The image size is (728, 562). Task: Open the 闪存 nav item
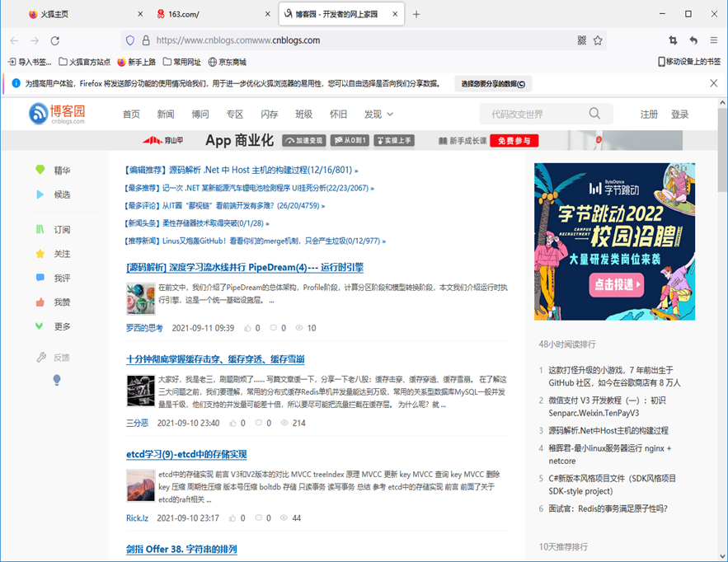click(x=270, y=115)
